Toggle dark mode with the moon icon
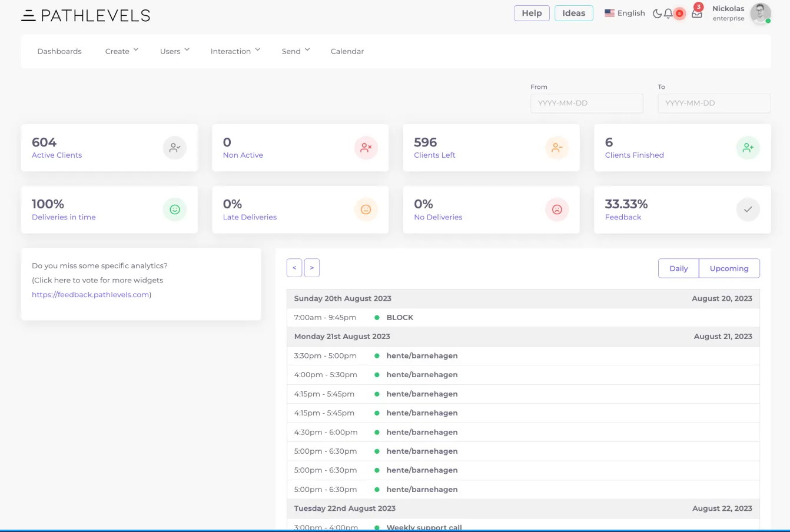The image size is (790, 532). tap(658, 14)
